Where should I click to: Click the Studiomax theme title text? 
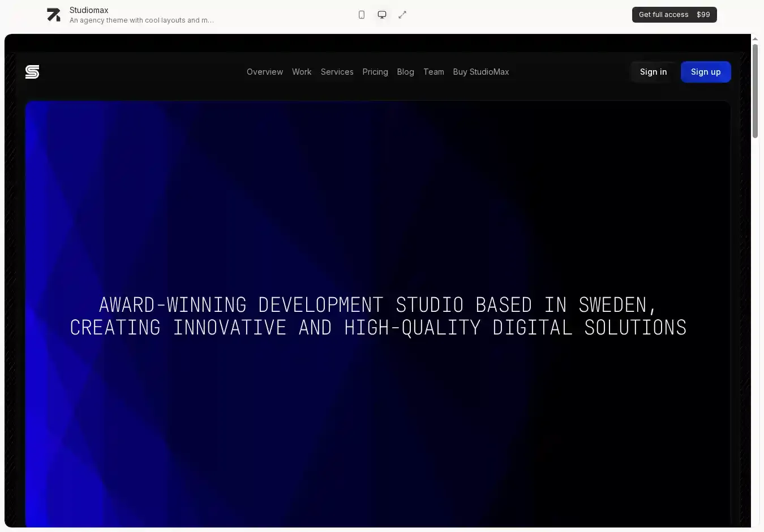click(x=89, y=10)
